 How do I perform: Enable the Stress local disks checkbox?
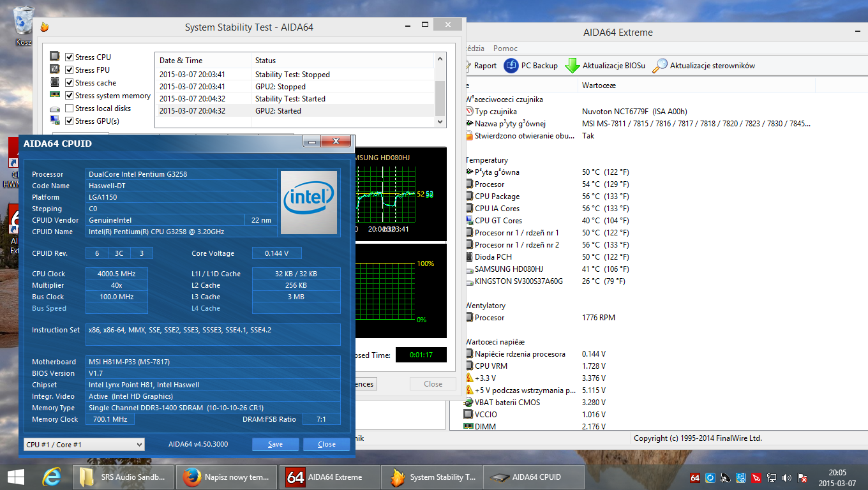[69, 108]
